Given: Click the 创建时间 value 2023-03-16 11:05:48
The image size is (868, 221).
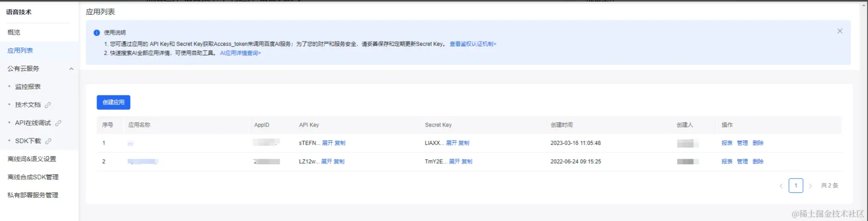Looking at the screenshot, I should pyautogui.click(x=575, y=143).
